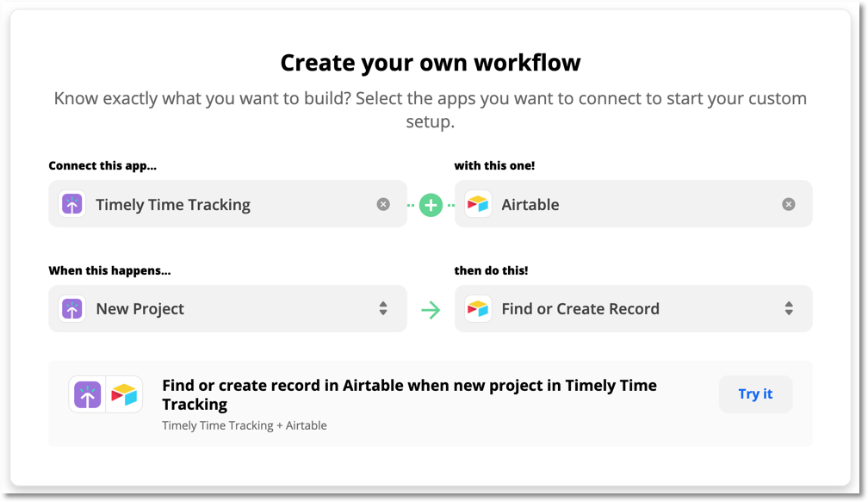Click the Airtable app icon in app selector

click(x=478, y=204)
